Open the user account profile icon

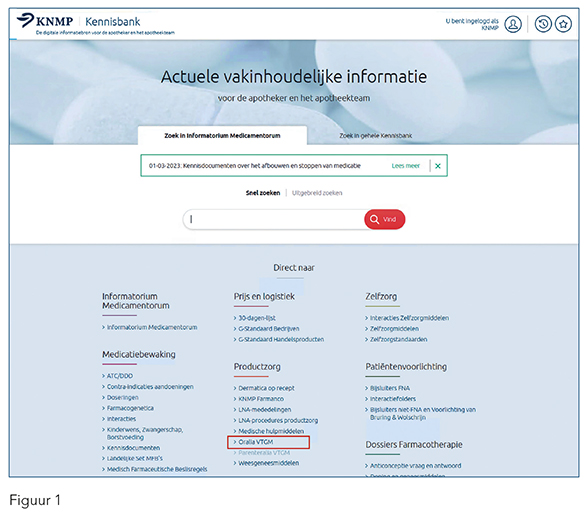click(x=513, y=24)
